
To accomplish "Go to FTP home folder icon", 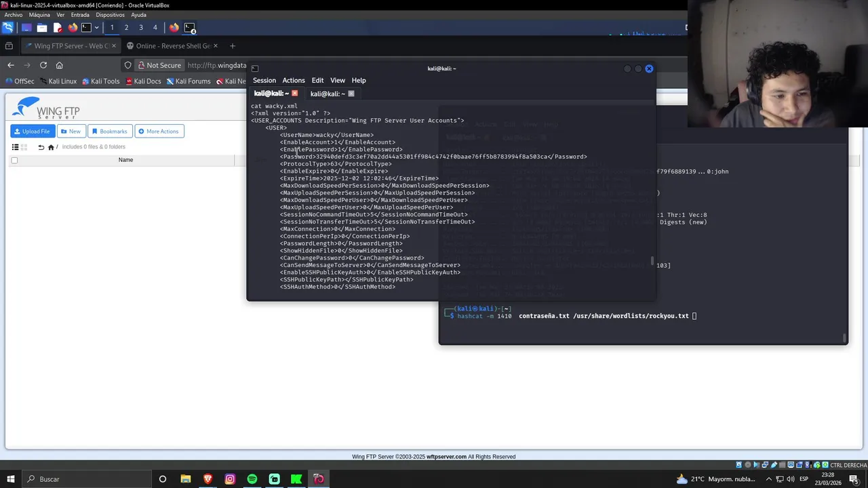I will tap(51, 147).
